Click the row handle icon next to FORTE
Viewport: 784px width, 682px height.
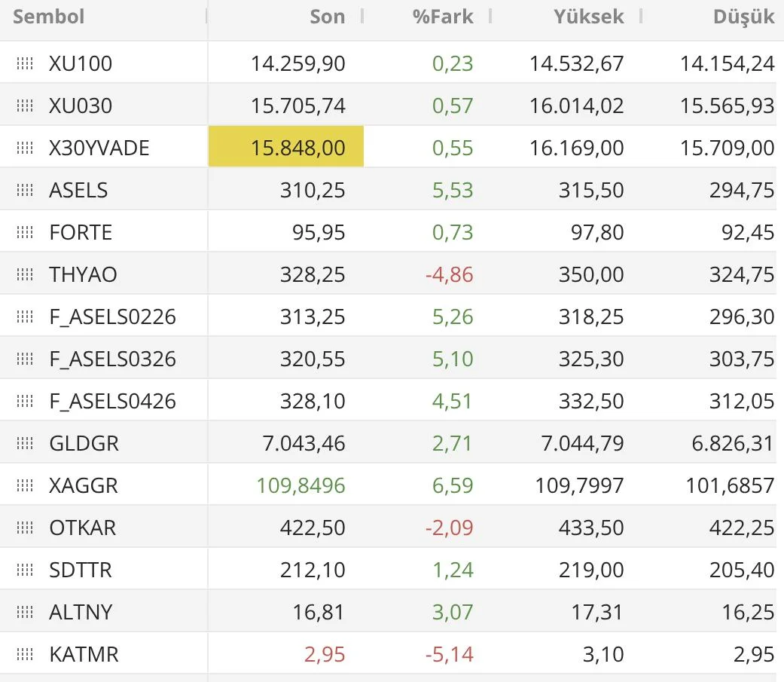click(25, 232)
